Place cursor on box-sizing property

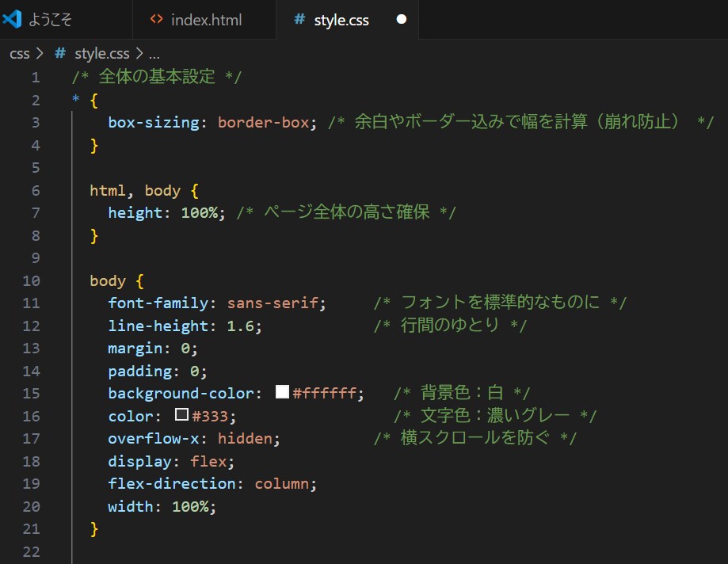pyautogui.click(x=153, y=122)
